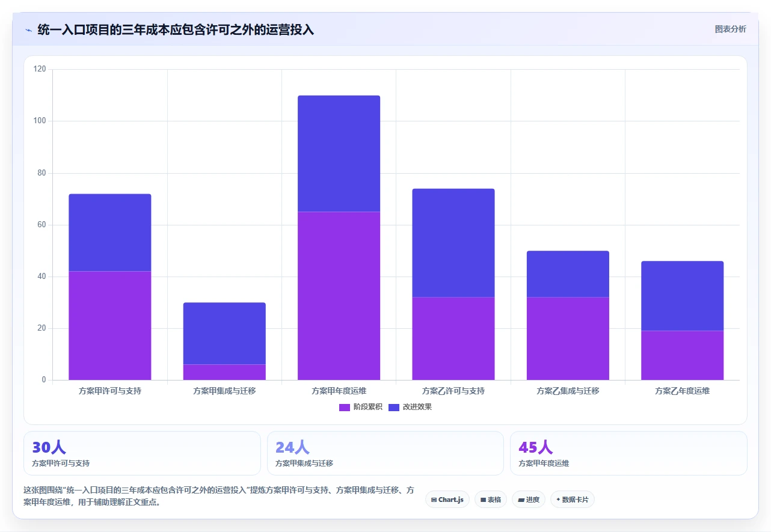This screenshot has height=532, width=771.
Task: Click the purple segment of the 方案乙年度运维 bar
Action: click(683, 355)
